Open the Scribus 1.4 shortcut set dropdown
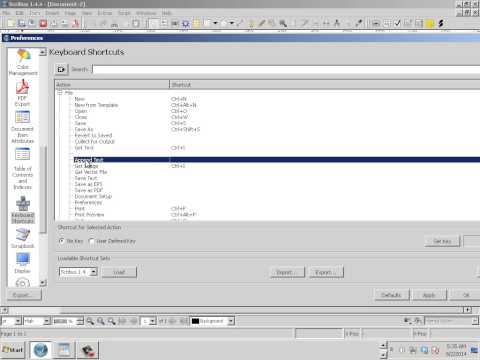 (94, 272)
